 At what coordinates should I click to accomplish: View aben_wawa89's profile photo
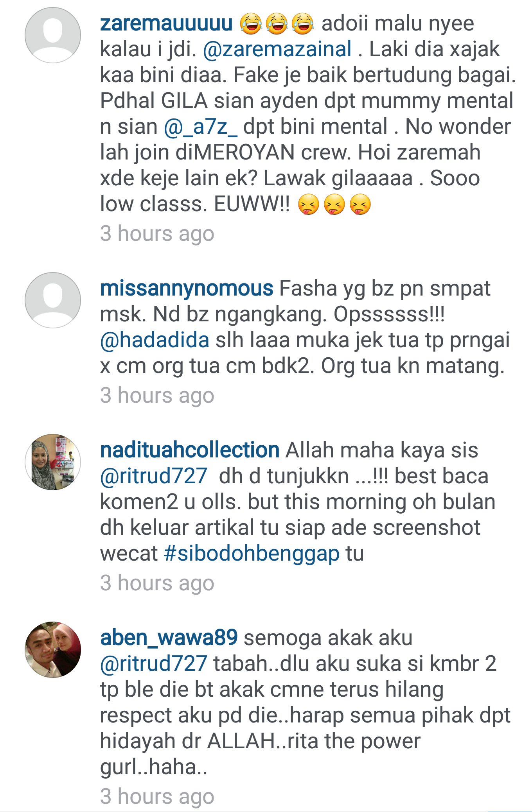[x=53, y=650]
